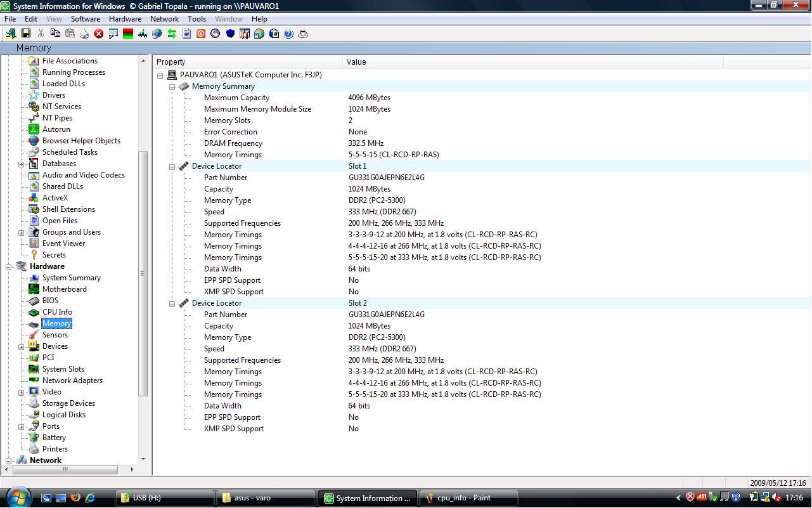
Task: Select Running Processes in the tree
Action: tap(74, 72)
